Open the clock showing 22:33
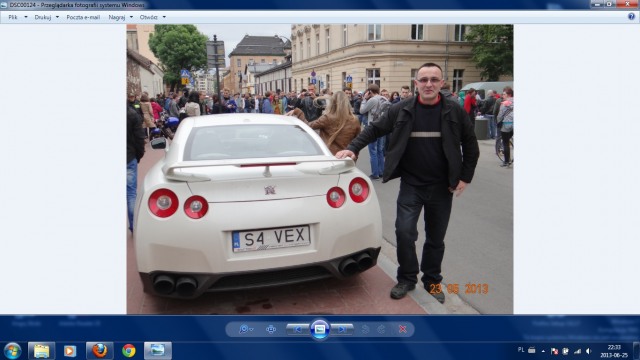 coord(614,351)
